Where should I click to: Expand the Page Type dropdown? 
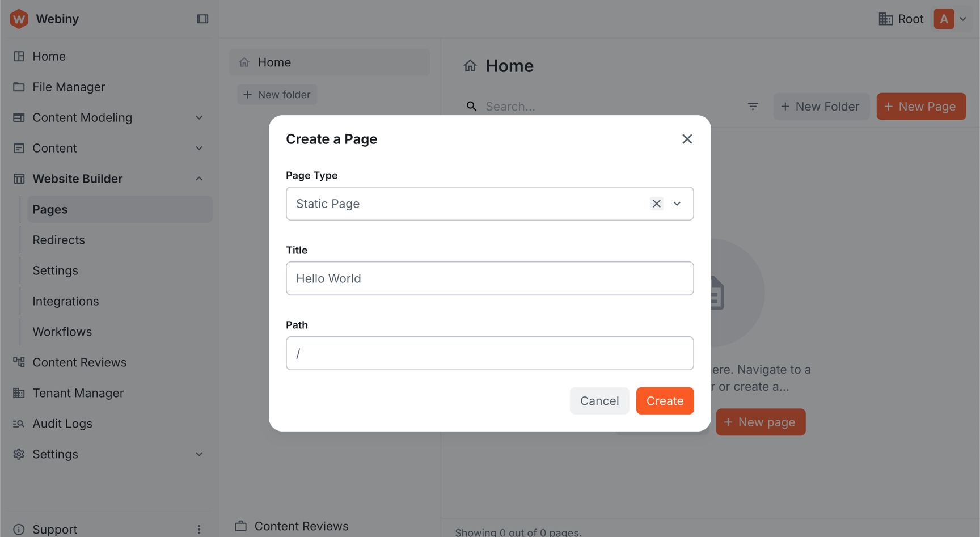pos(677,203)
